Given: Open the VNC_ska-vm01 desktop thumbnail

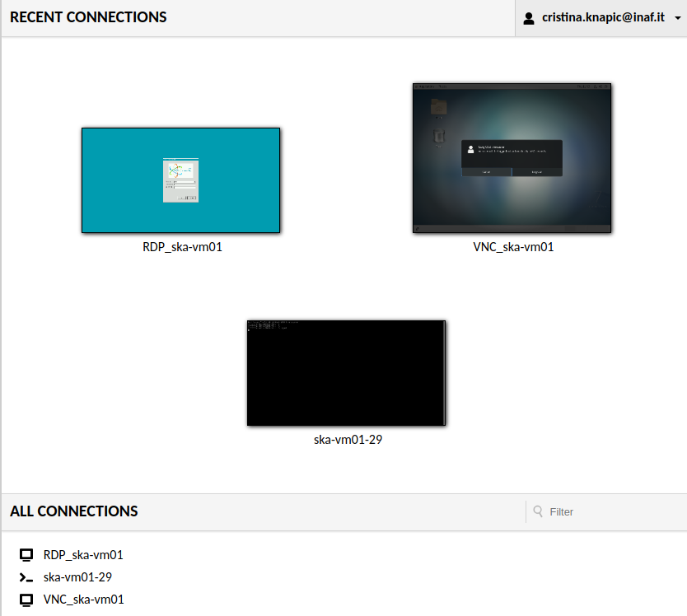Looking at the screenshot, I should (x=512, y=157).
